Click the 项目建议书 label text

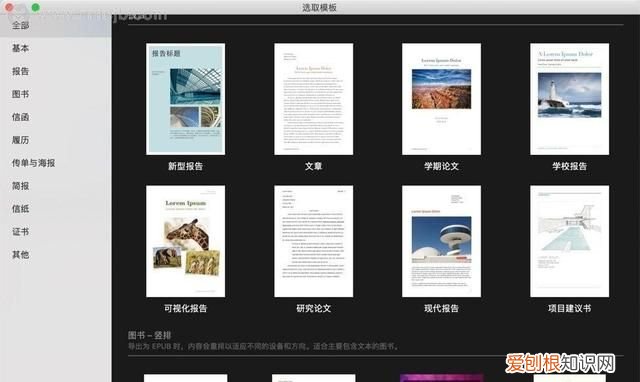coord(569,308)
